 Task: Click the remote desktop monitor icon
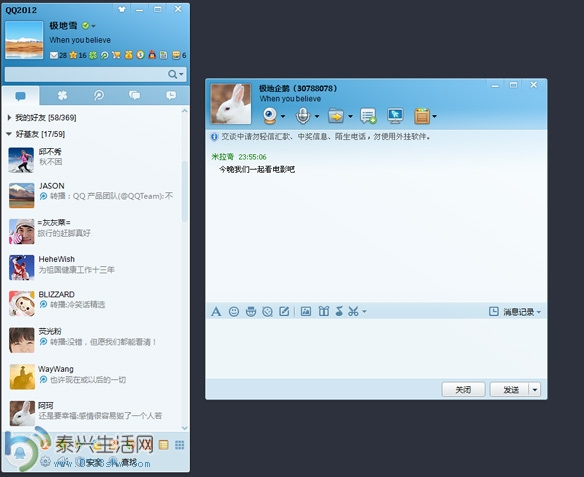pos(395,116)
